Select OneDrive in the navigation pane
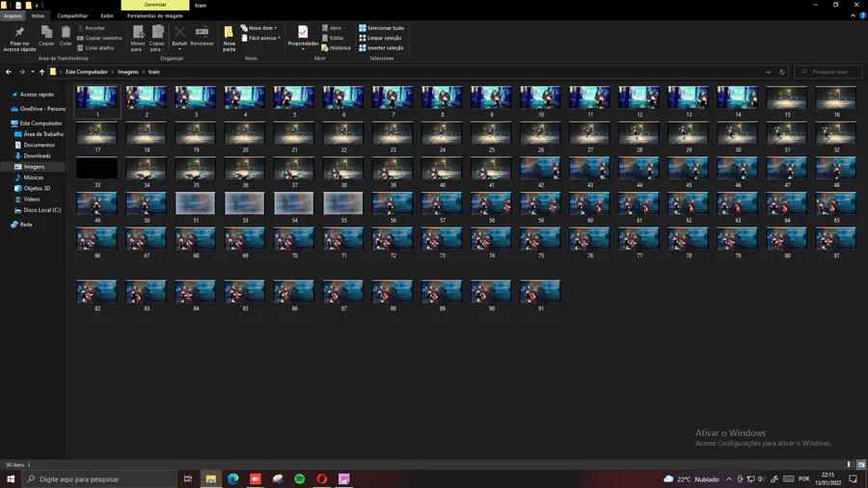 38,108
